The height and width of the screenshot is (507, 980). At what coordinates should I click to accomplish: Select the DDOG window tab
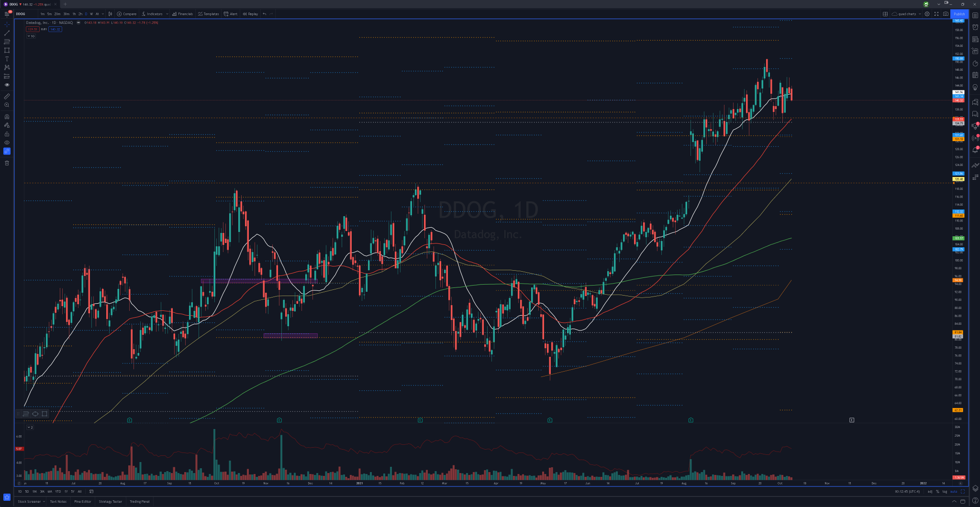coord(30,4)
